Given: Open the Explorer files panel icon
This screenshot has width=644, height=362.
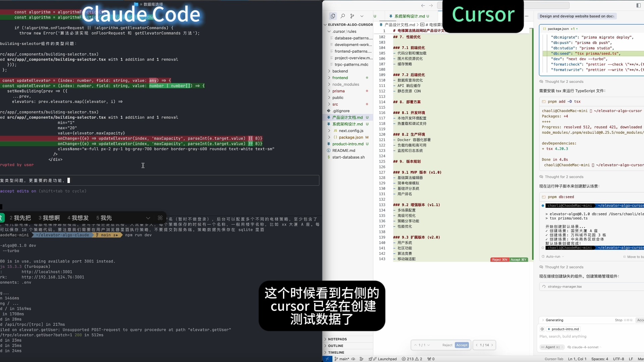Looking at the screenshot, I should click(x=333, y=16).
